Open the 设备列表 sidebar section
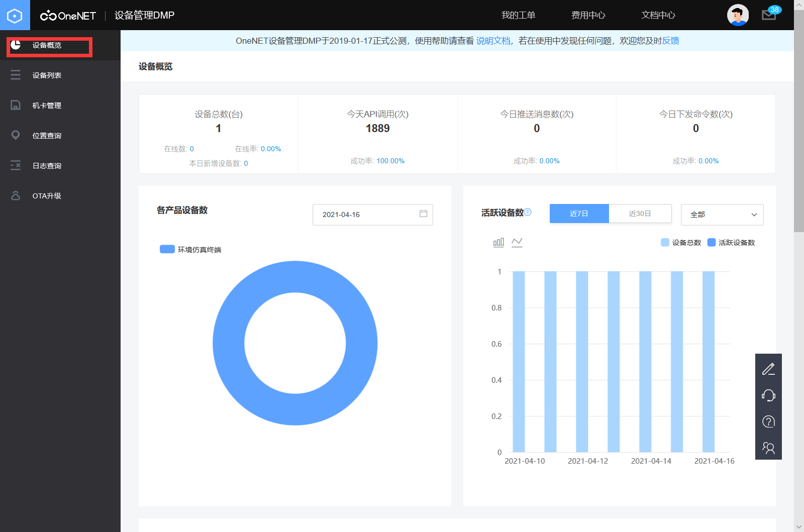This screenshot has width=804, height=532. 46,75
